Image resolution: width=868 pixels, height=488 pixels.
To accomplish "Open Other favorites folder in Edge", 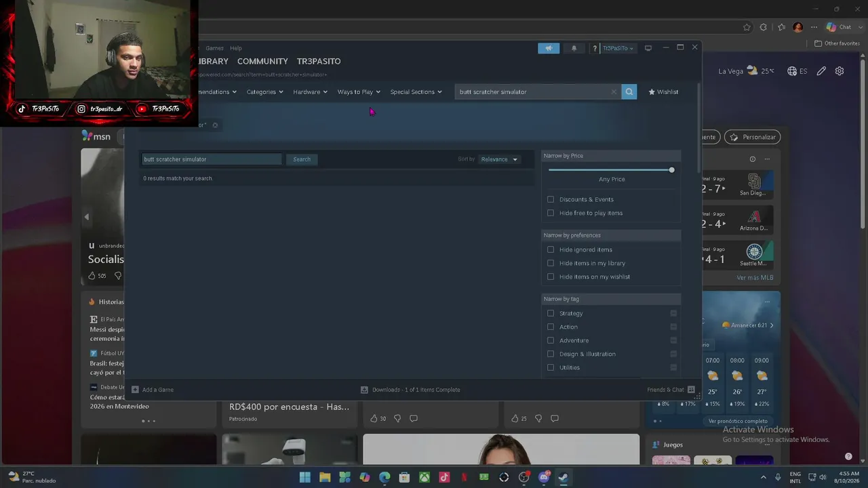I will pos(837,43).
